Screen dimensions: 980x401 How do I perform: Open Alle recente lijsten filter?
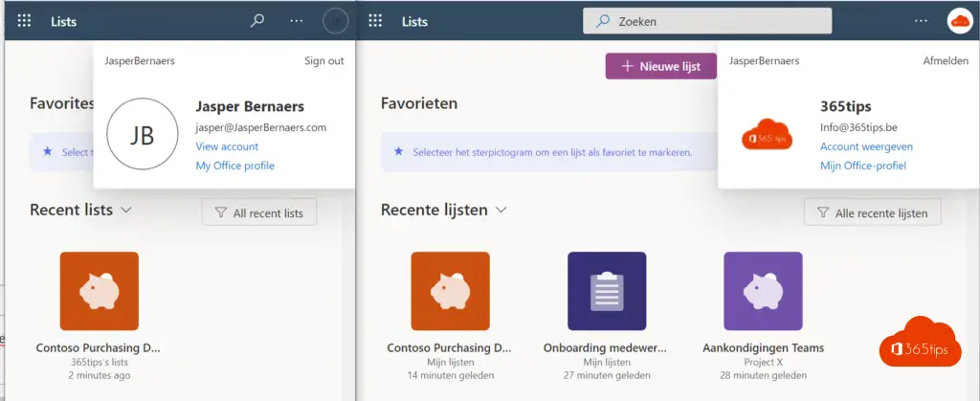[873, 212]
